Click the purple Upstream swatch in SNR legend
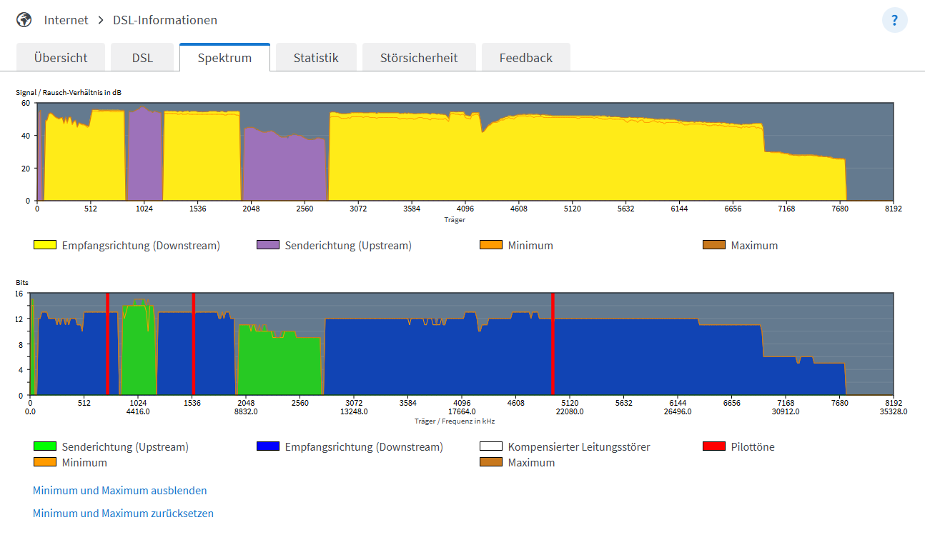The image size is (925, 560). click(268, 245)
